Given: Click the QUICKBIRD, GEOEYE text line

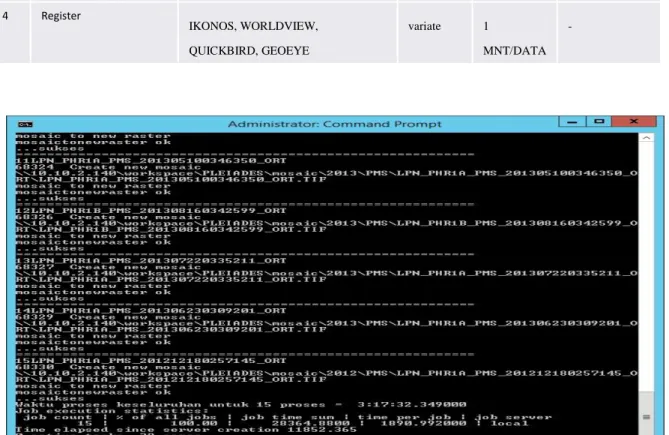Looking at the screenshot, I should [249, 51].
